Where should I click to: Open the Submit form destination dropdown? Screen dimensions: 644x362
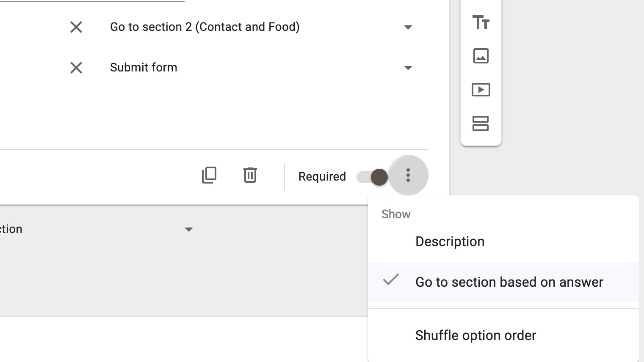click(408, 68)
